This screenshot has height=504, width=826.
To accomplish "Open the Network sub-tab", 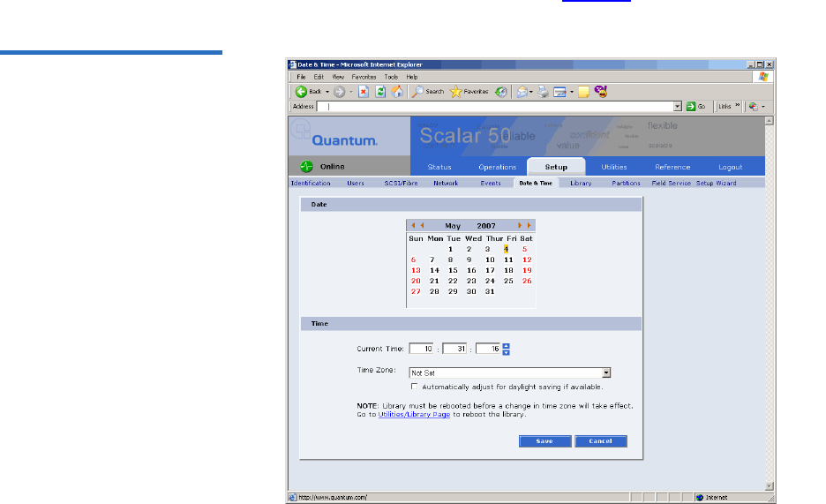I will click(446, 184).
